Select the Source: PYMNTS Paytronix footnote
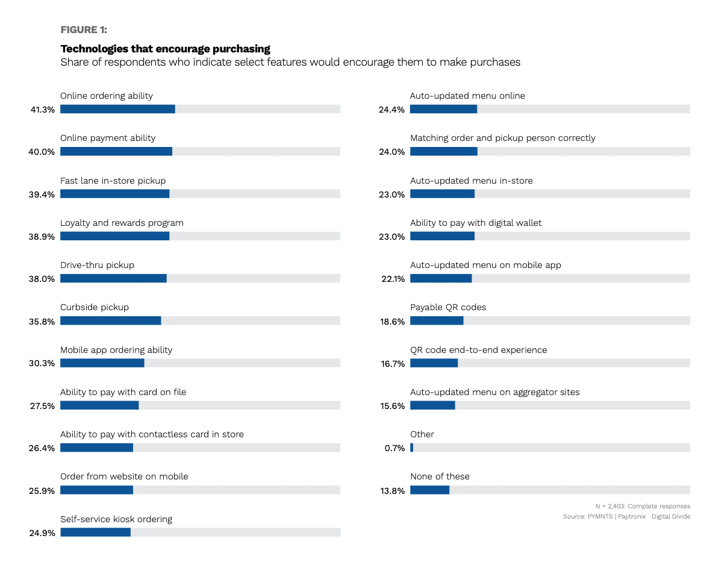The width and height of the screenshot is (728, 574). click(626, 517)
